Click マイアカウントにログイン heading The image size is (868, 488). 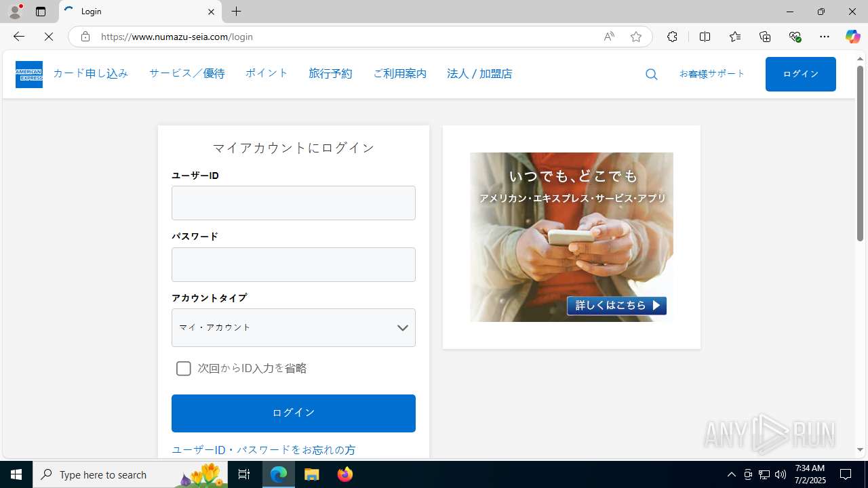tap(294, 148)
